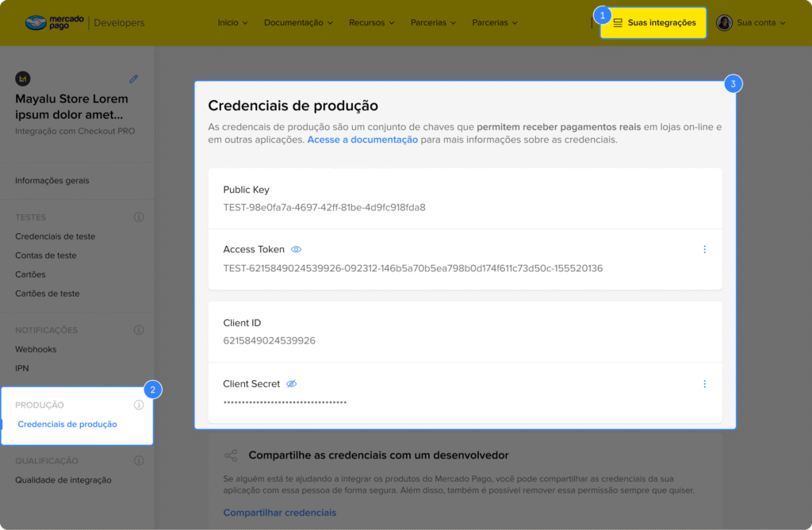
Task: Click info icon beside PRODUÇÃO heading
Action: tap(139, 405)
